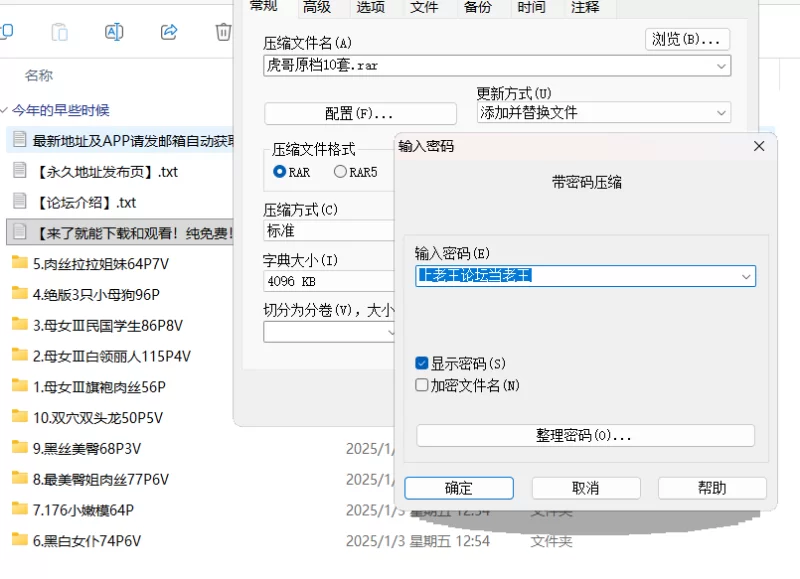Open the 压缩文件名 dropdown list
Image resolution: width=800 pixels, height=579 pixels.
click(x=721, y=66)
